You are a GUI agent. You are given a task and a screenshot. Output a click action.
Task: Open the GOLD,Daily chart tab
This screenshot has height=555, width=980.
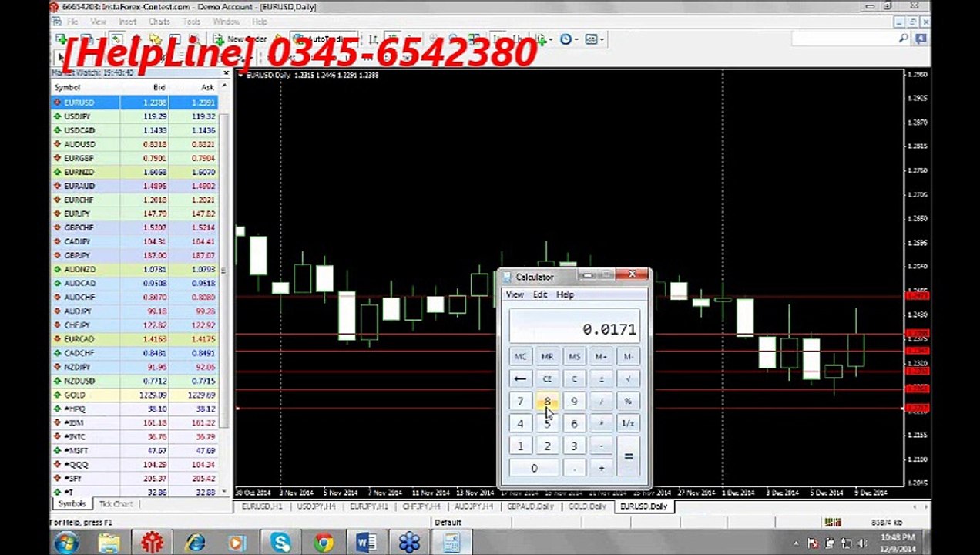587,506
